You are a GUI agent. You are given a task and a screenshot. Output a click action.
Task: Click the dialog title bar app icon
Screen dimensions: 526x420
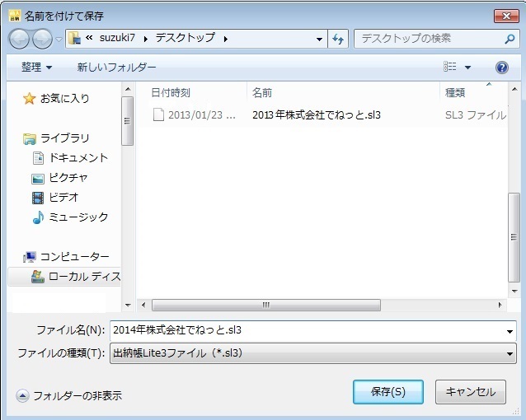click(15, 16)
